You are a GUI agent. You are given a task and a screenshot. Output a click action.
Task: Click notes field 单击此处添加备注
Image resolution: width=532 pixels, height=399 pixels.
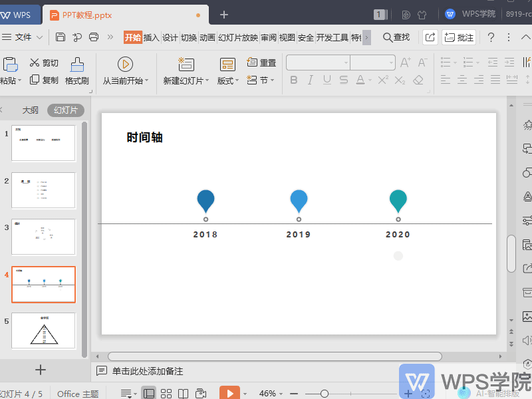[x=148, y=371]
